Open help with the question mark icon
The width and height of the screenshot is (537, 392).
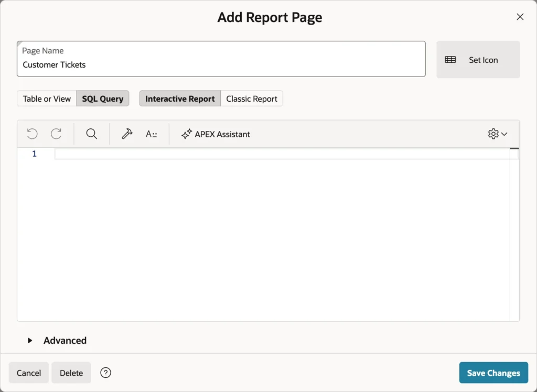tap(105, 373)
